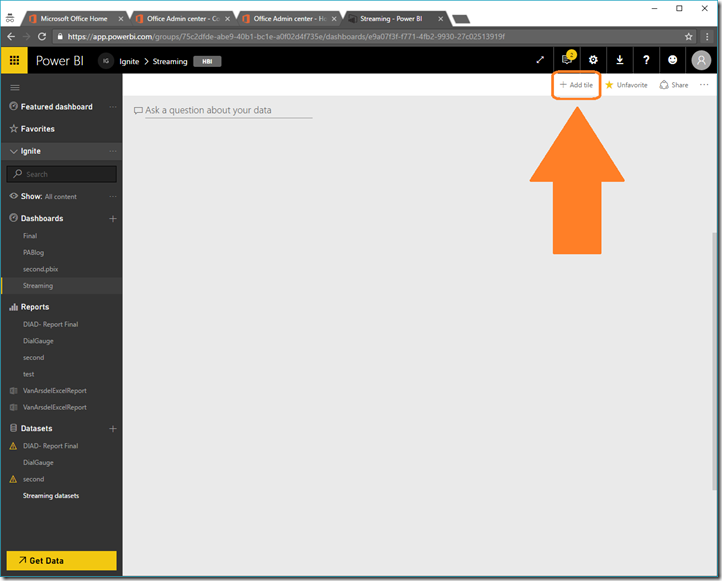This screenshot has height=581, width=722.
Task: Click Ask a question about your data
Action: pos(222,110)
